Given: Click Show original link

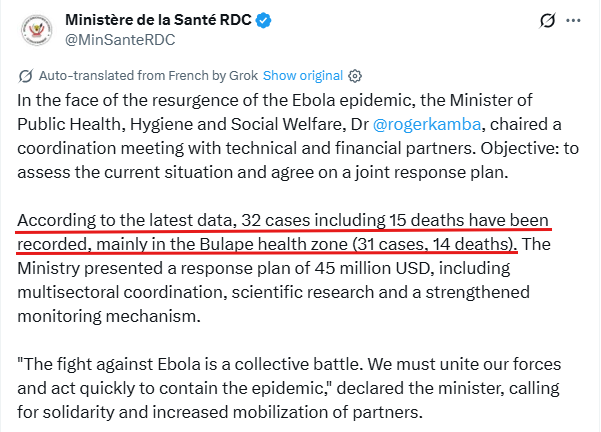Looking at the screenshot, I should [x=302, y=76].
